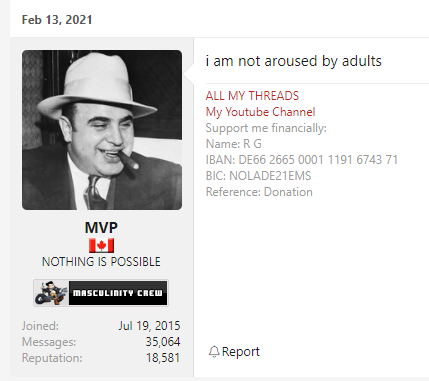Screen dimensions: 429x381
Task: Visit the My Youtube Channel link
Action: click(x=260, y=112)
